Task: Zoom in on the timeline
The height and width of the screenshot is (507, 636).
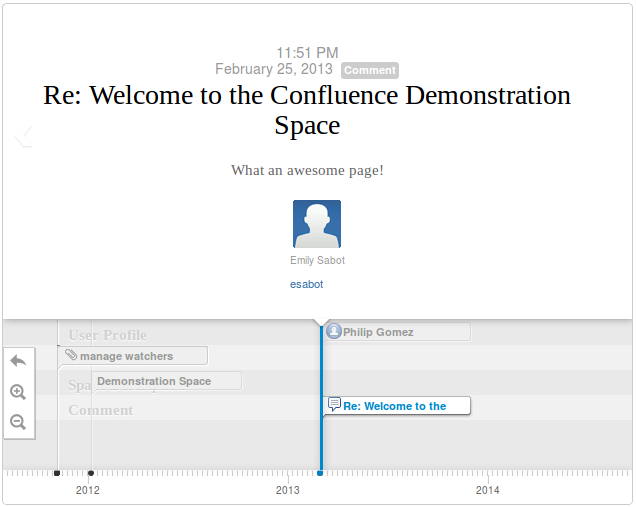Action: (18, 392)
